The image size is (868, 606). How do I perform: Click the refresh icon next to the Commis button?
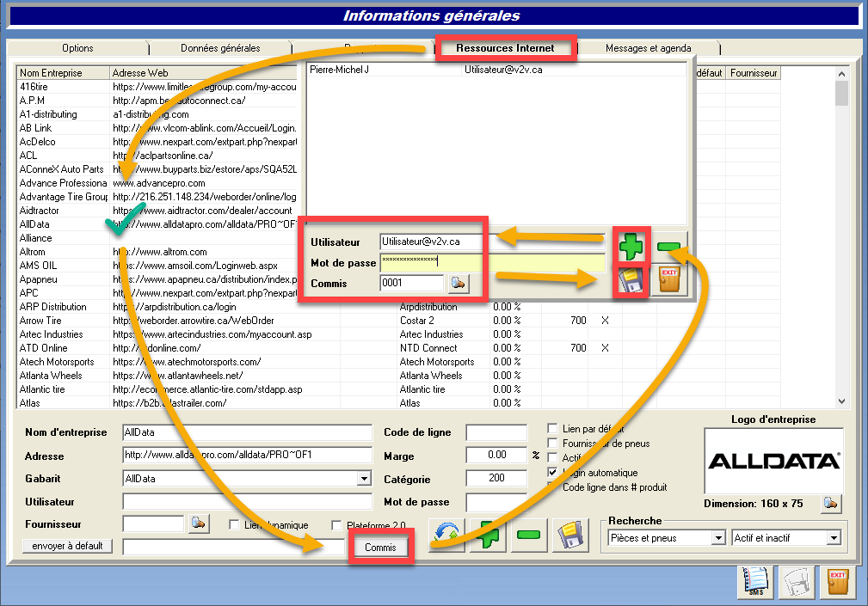446,535
